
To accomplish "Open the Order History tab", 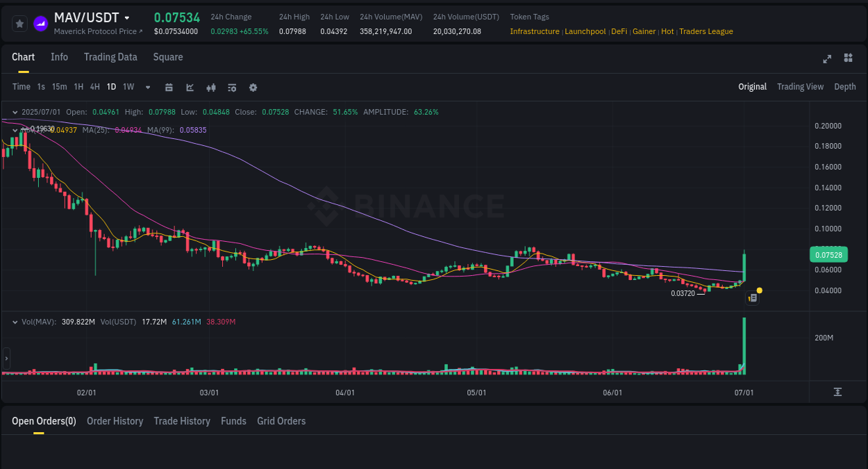I will 115,421.
